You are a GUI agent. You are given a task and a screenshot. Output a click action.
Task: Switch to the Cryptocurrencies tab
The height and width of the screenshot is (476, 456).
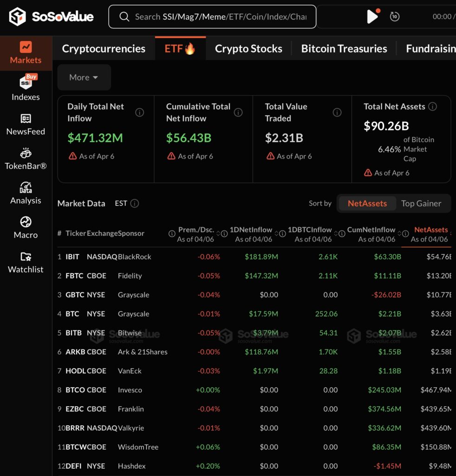(x=104, y=48)
